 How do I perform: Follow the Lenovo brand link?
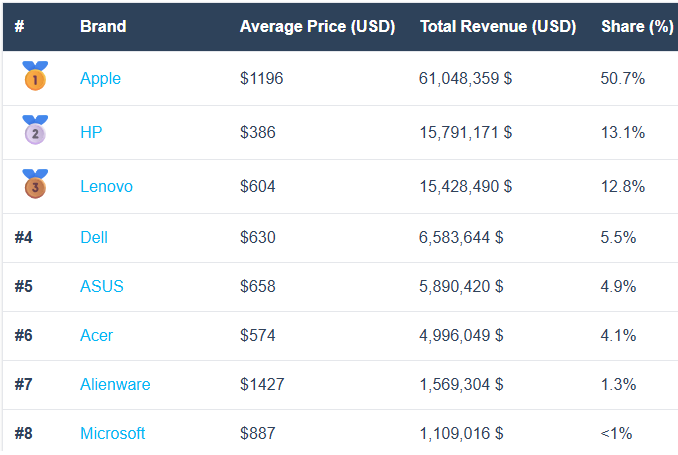coord(106,186)
